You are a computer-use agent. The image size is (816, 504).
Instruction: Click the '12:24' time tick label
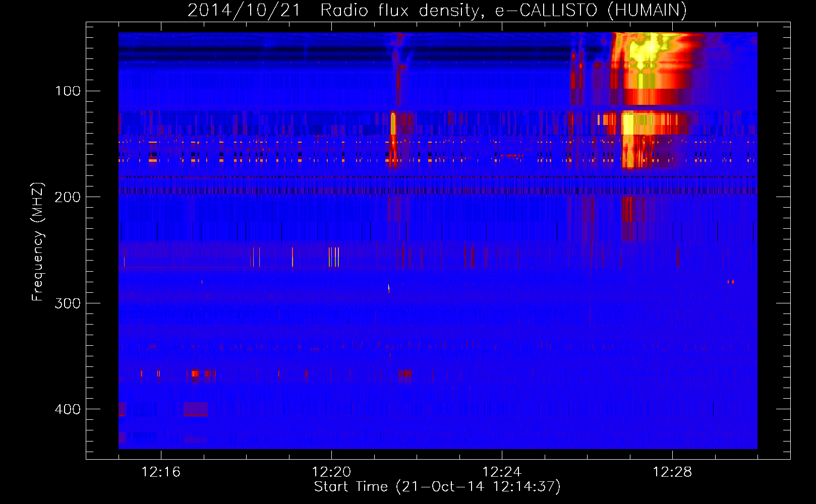pyautogui.click(x=502, y=472)
